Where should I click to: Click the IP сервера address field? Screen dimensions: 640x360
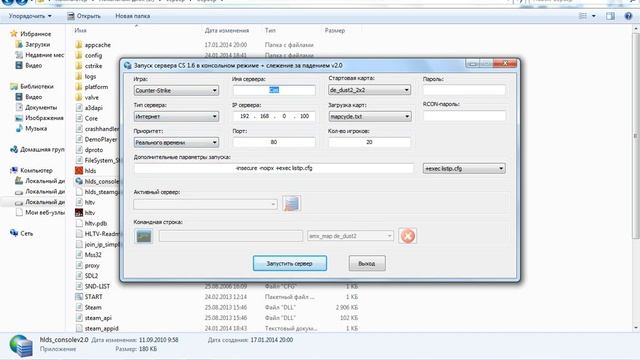274,116
